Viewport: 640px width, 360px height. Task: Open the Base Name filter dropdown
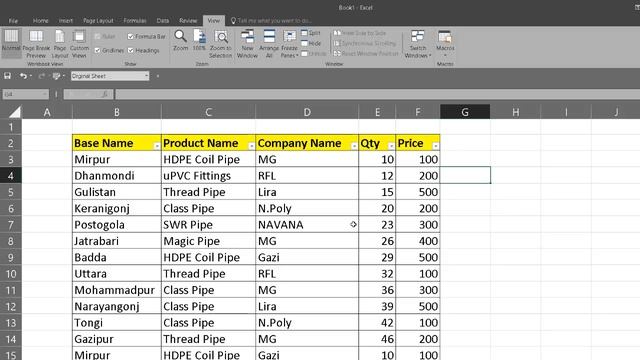pyautogui.click(x=157, y=146)
